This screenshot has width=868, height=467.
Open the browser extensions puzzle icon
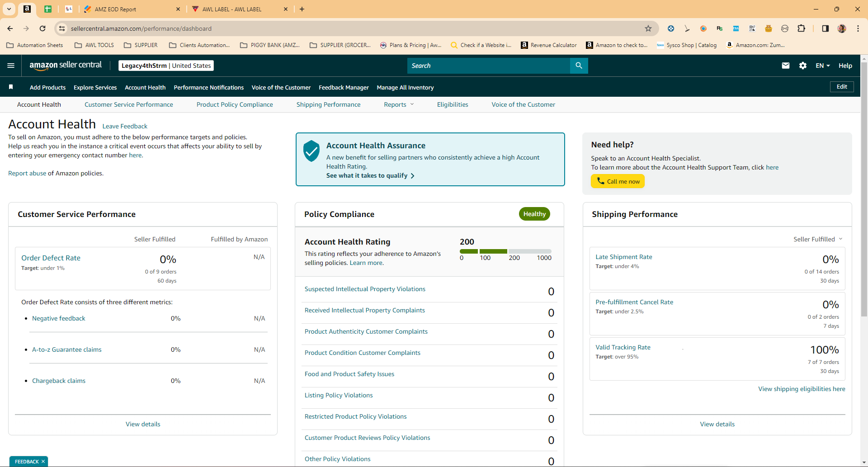pos(801,28)
